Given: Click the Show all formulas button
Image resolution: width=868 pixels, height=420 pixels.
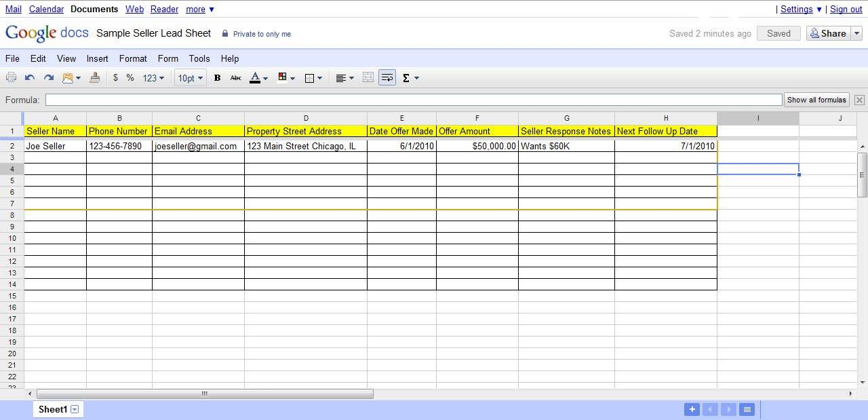Looking at the screenshot, I should 816,100.
